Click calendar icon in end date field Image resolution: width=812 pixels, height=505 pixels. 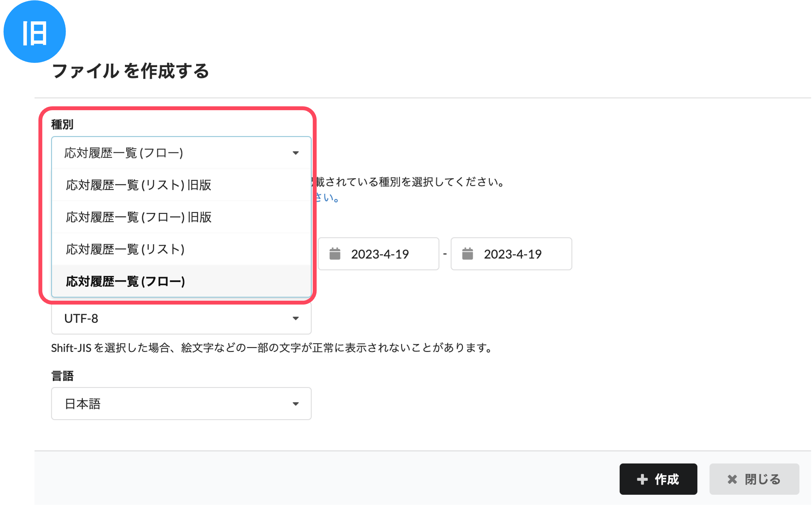tap(467, 254)
